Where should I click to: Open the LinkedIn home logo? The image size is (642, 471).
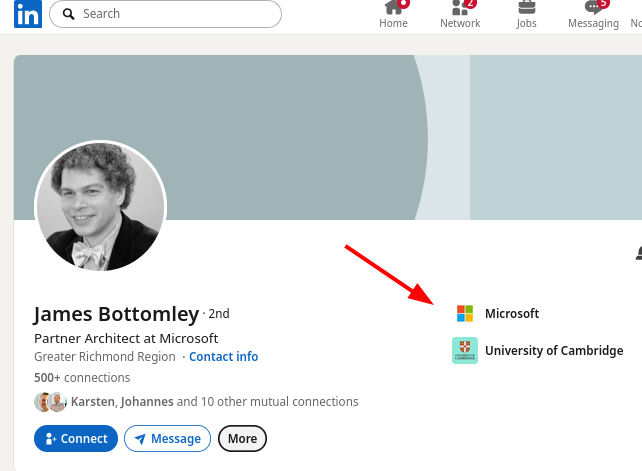28,14
